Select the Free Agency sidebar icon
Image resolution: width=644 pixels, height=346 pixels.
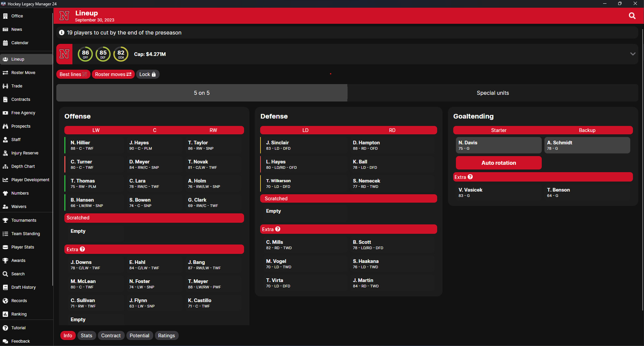(5, 113)
